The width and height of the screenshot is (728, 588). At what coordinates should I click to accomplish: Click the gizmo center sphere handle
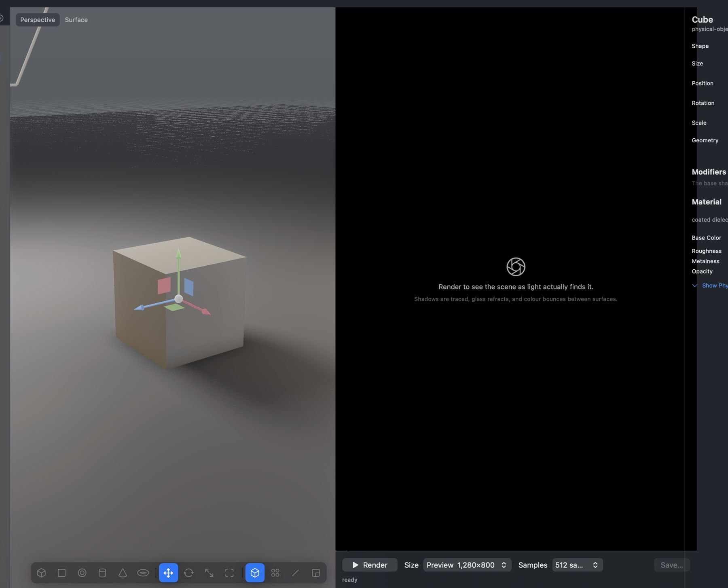[178, 299]
